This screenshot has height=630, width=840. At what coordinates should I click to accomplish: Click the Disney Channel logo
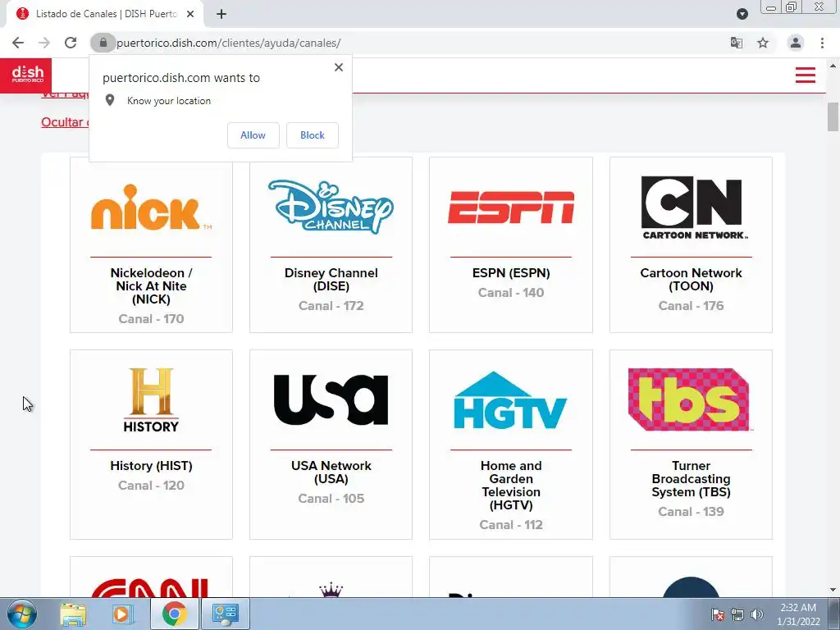[x=331, y=207]
